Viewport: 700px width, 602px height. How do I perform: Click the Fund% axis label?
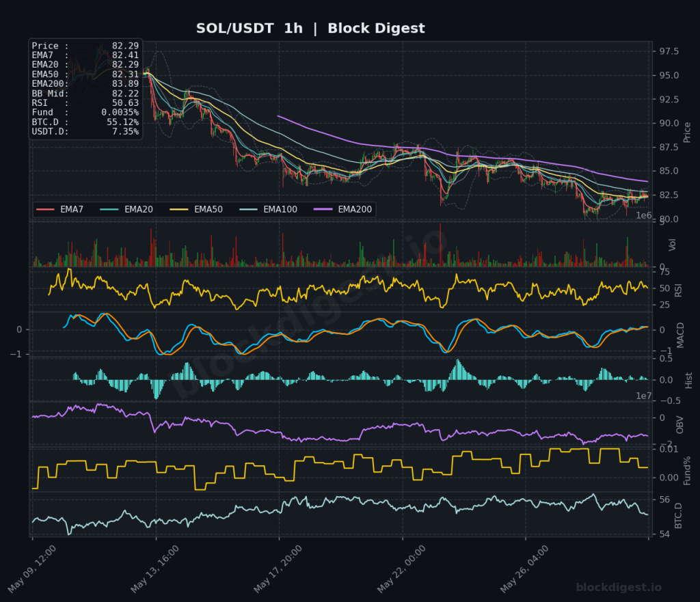tap(687, 470)
